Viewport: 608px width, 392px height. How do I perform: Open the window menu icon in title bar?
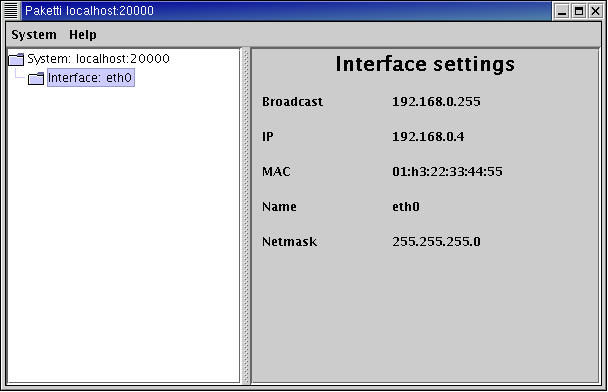[11, 10]
